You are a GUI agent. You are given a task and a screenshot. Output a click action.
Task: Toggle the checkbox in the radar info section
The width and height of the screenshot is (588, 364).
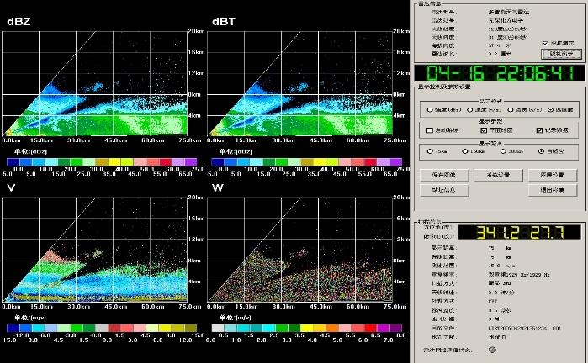point(546,43)
